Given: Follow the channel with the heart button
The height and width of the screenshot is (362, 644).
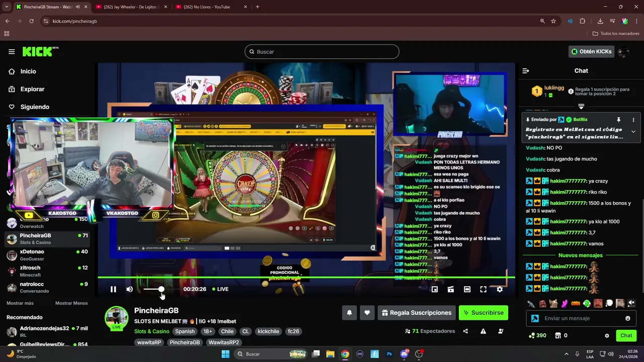Looking at the screenshot, I should 367,313.
